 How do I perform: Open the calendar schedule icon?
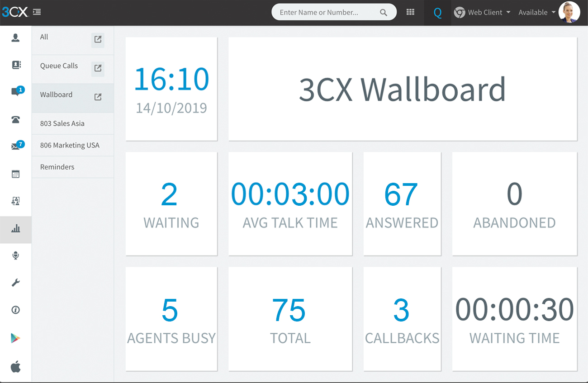[16, 174]
